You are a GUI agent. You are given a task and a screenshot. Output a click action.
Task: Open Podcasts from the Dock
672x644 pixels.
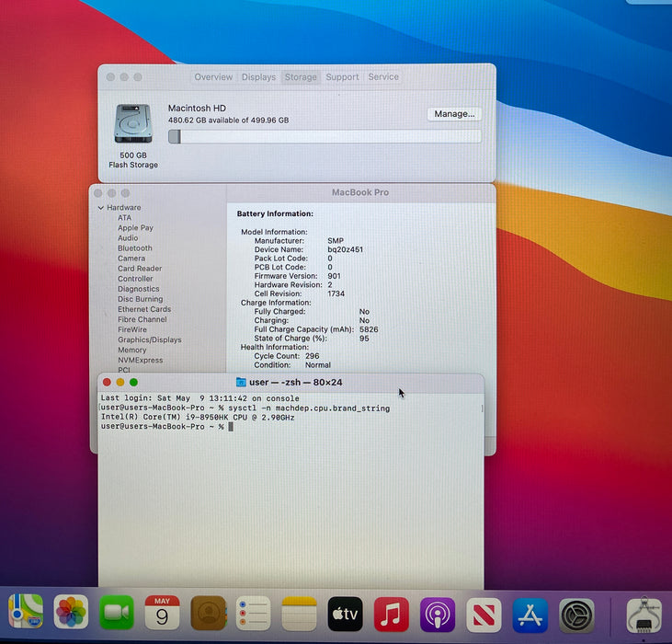(x=438, y=615)
